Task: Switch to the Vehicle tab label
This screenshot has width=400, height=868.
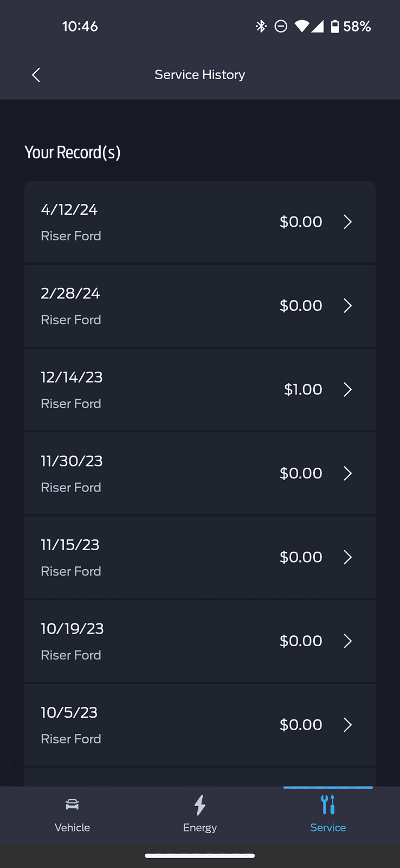Action: tap(72, 827)
